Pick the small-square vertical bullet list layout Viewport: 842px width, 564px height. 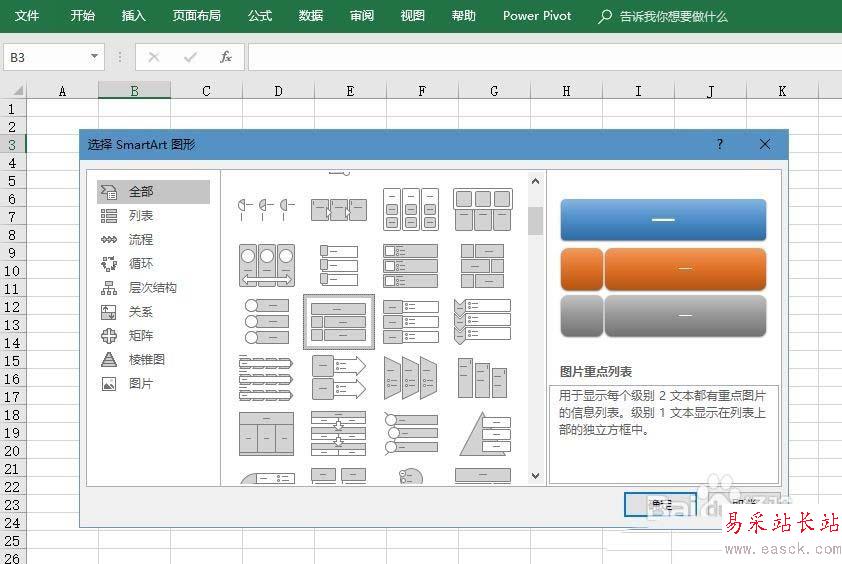pos(339,265)
